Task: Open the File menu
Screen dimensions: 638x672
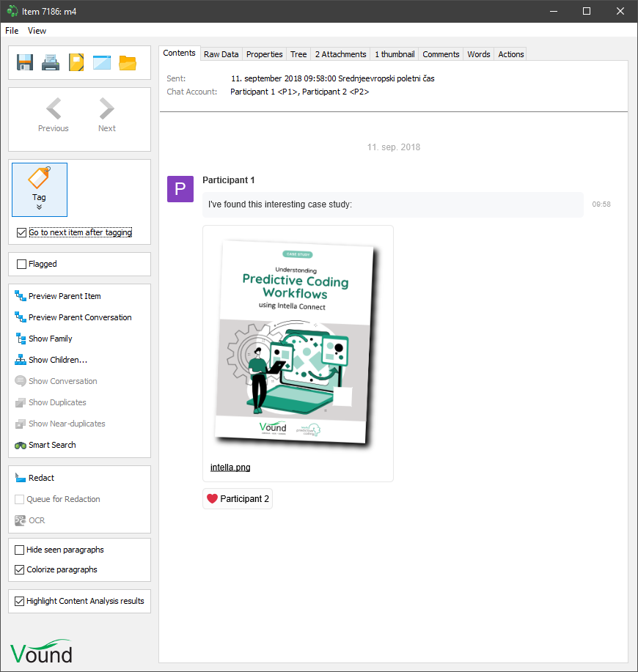Action: point(12,31)
